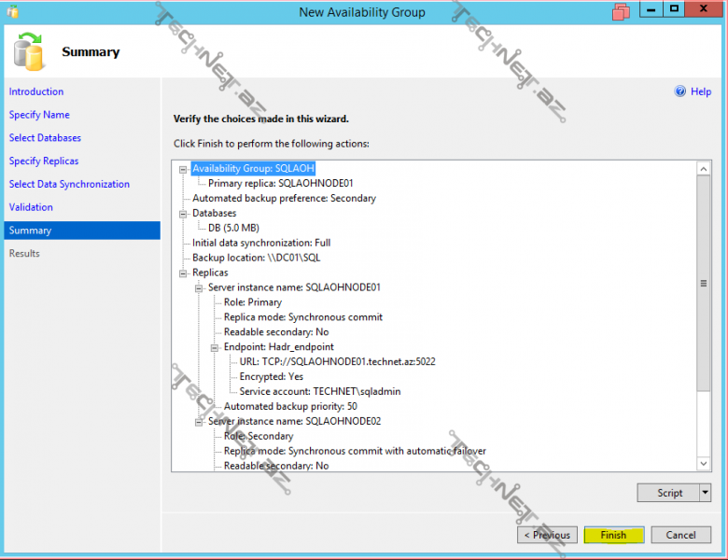Go back with the Previous button
Viewport: 728px width, 560px height.
(x=547, y=535)
